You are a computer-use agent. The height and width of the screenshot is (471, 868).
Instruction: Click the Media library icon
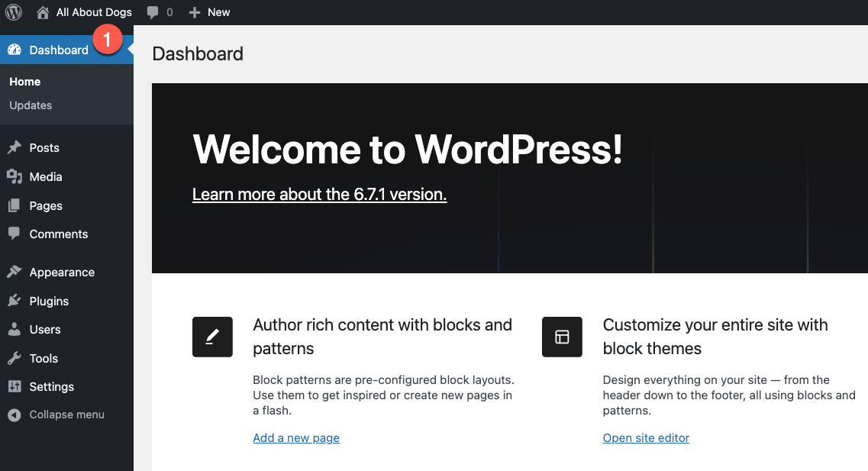click(15, 176)
